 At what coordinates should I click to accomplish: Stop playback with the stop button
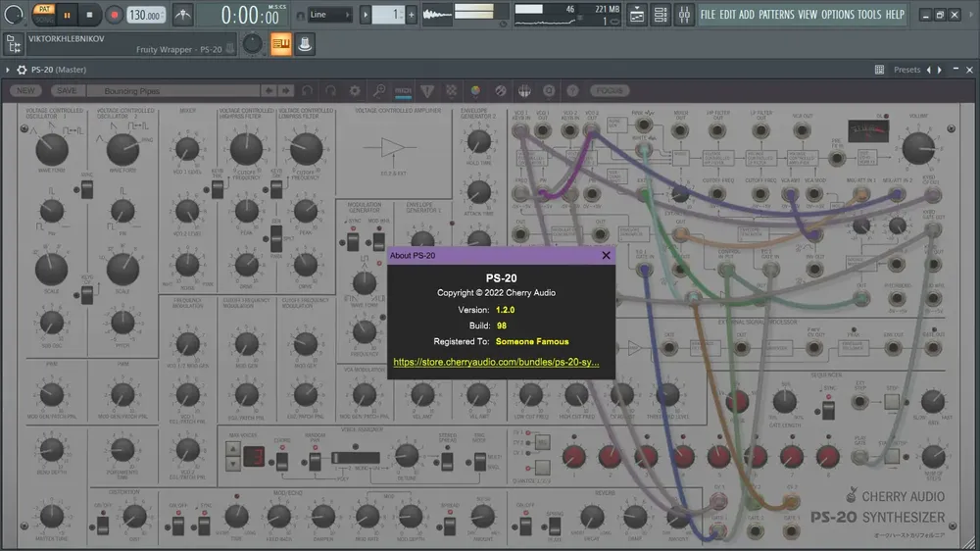(x=89, y=15)
